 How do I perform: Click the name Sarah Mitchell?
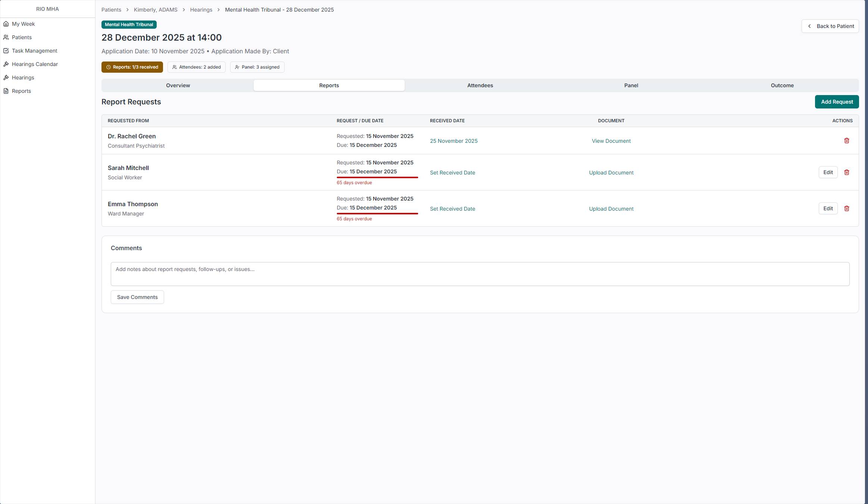click(x=128, y=168)
